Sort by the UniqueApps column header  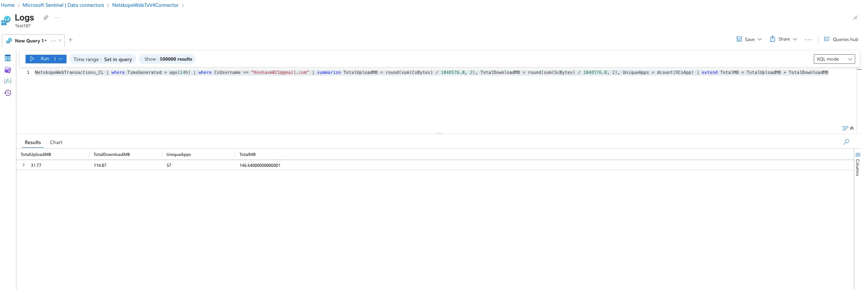pyautogui.click(x=179, y=155)
